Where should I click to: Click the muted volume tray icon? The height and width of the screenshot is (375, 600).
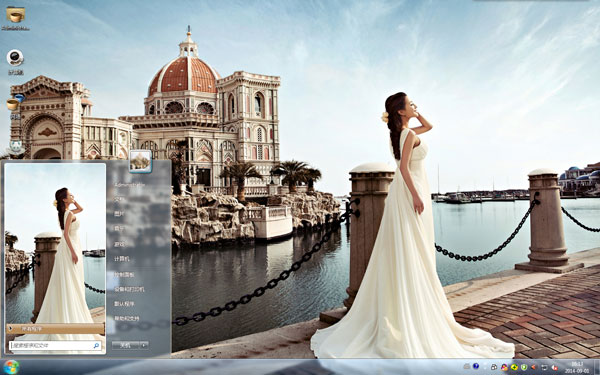[x=555, y=367]
